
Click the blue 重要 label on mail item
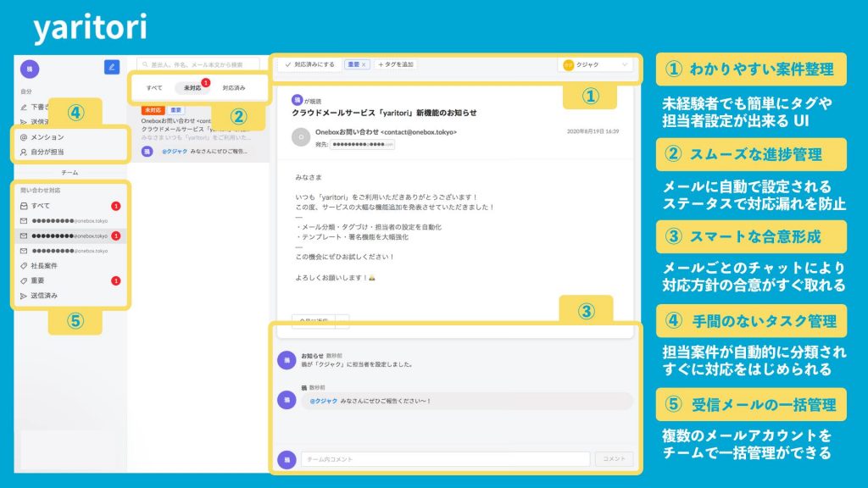point(176,110)
